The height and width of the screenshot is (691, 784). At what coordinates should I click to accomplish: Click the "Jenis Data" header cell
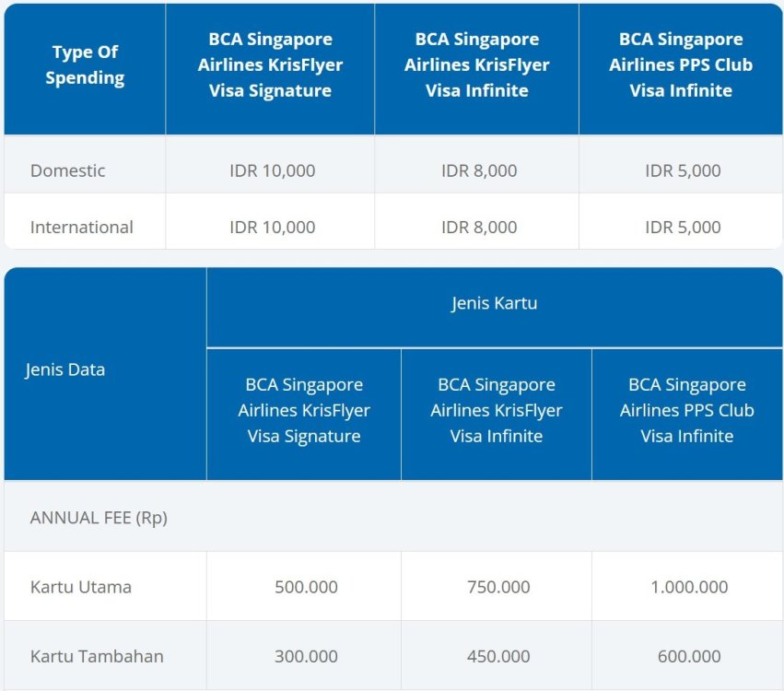[67, 369]
